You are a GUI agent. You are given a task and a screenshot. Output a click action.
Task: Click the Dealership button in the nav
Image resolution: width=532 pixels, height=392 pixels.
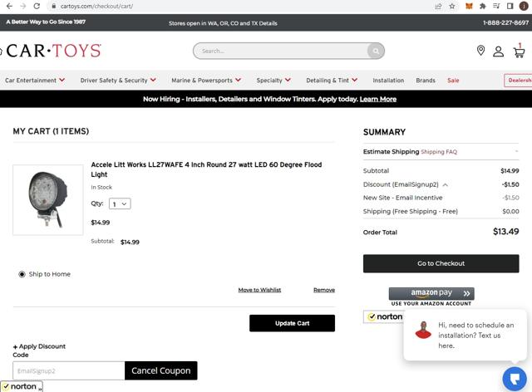(518, 81)
